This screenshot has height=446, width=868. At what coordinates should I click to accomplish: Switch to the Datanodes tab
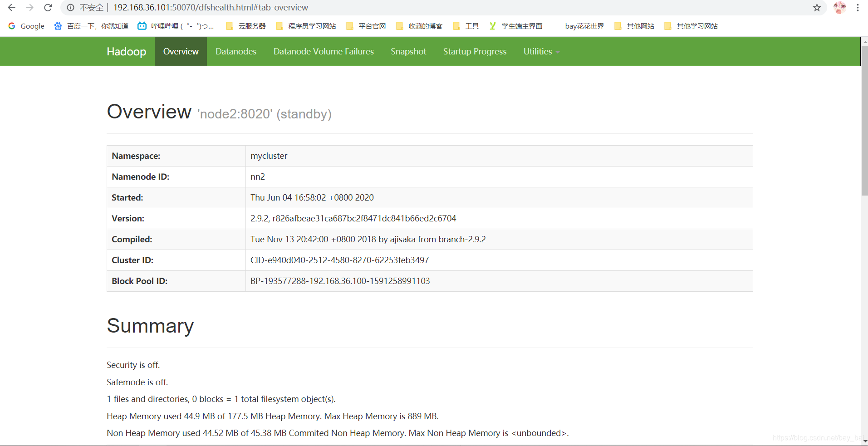[236, 52]
